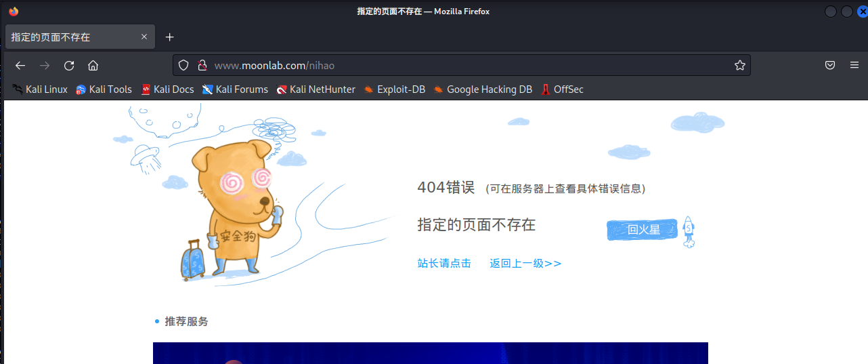Click the blue banner under 推荐服务
This screenshot has height=364, width=868.
pyautogui.click(x=431, y=353)
